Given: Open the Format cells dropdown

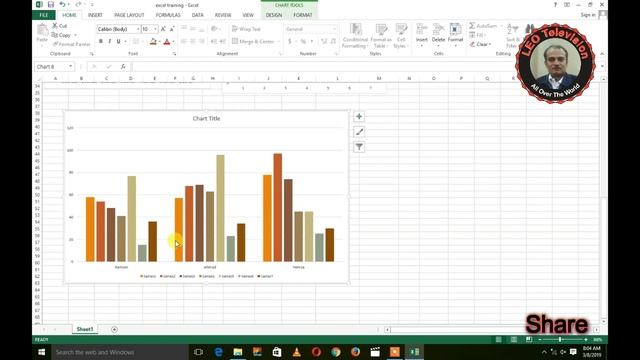Looking at the screenshot, I should point(456,45).
